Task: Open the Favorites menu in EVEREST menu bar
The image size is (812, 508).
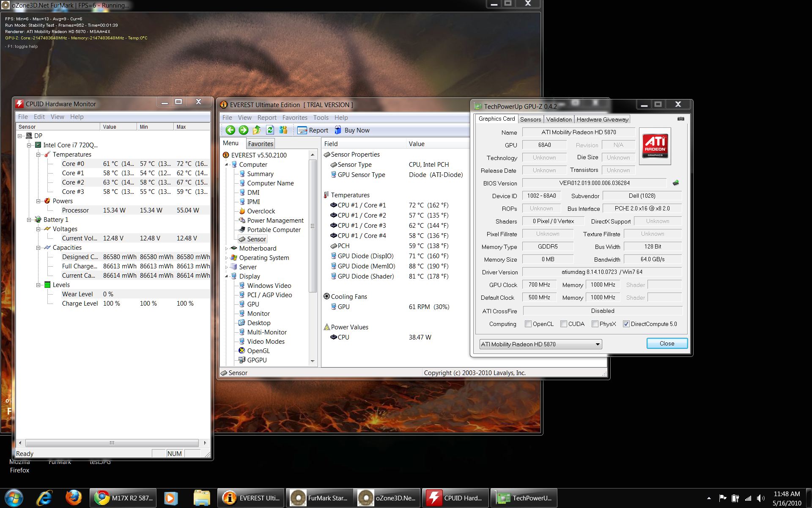Action: (295, 118)
